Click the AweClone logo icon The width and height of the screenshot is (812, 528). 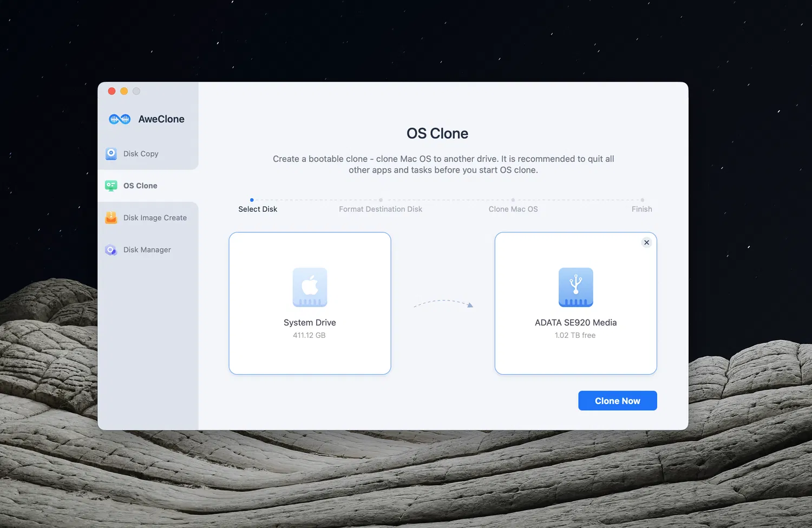tap(120, 119)
